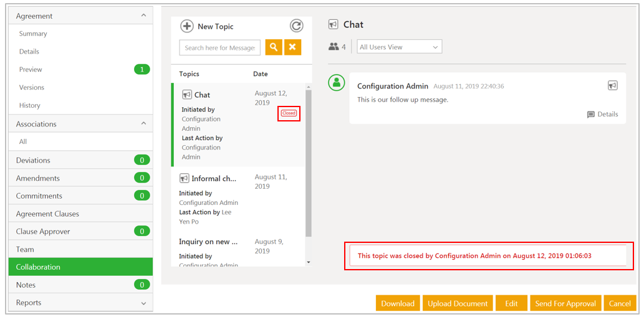
Task: Click the New Topic plus icon
Action: click(x=187, y=26)
